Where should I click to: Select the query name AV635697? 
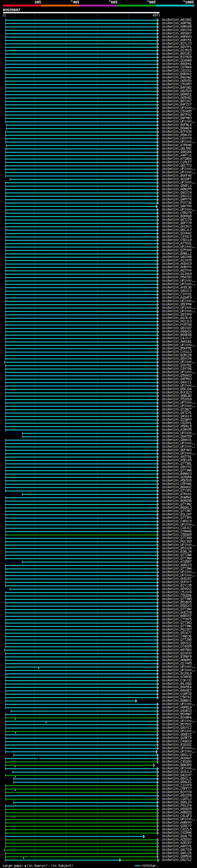[11, 10]
